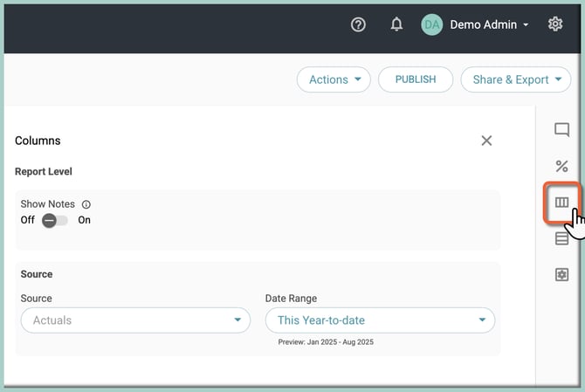
Task: Open the notifications bell
Action: pyautogui.click(x=396, y=25)
